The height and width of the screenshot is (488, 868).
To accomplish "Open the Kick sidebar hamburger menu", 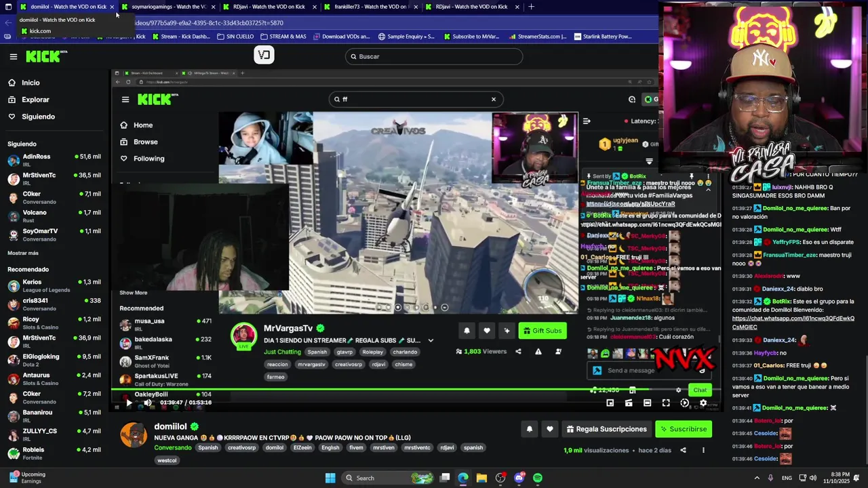I will coord(13,57).
